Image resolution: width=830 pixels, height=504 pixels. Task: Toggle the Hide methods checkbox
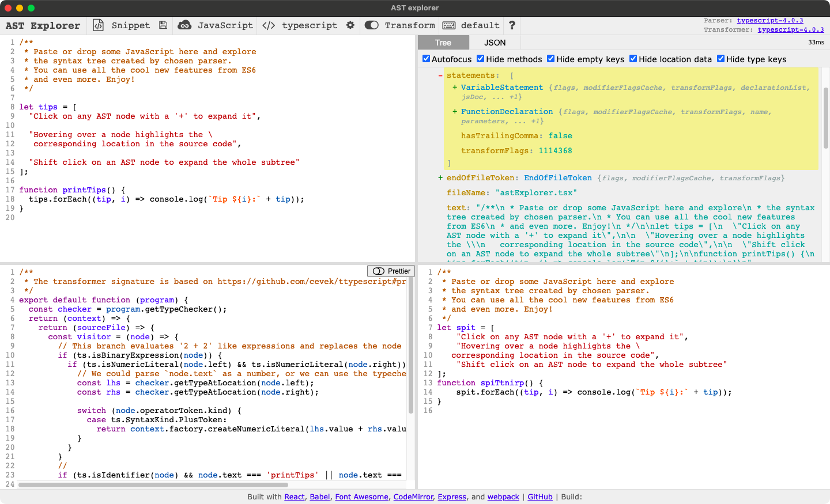pyautogui.click(x=481, y=59)
